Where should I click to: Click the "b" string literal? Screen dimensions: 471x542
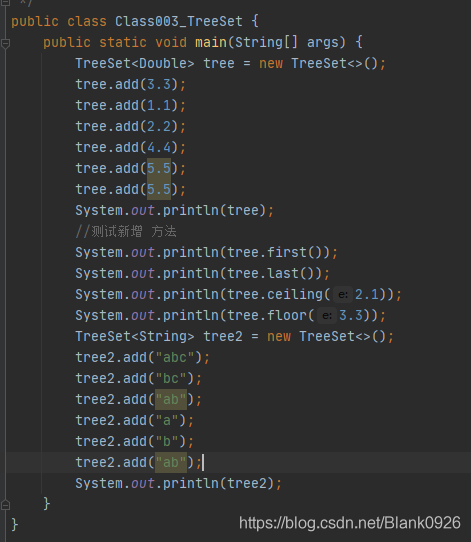point(167,442)
